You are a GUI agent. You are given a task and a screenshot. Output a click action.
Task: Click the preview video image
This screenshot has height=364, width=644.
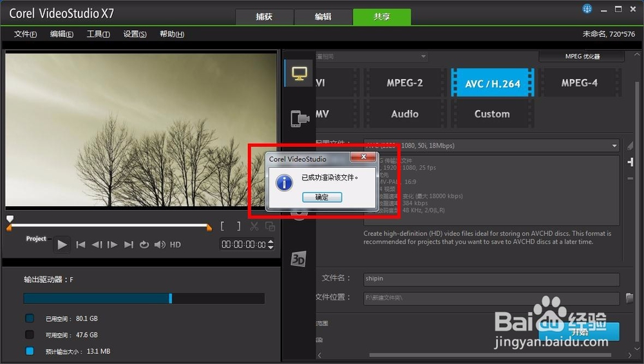pyautogui.click(x=141, y=130)
